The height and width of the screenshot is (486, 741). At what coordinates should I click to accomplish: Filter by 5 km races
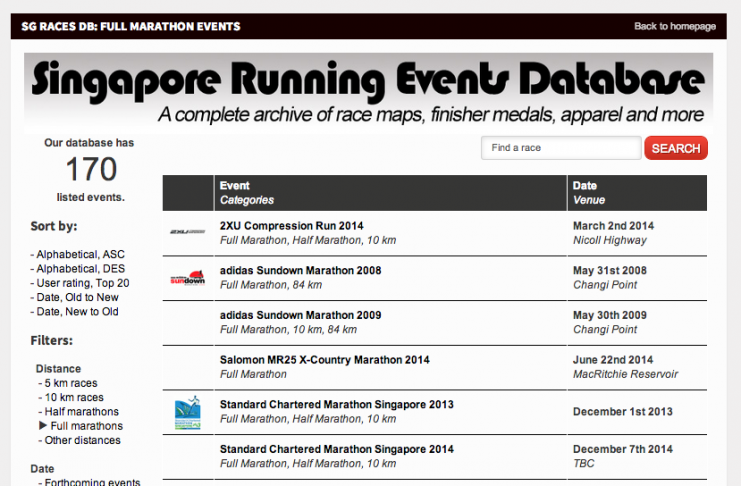(x=70, y=383)
